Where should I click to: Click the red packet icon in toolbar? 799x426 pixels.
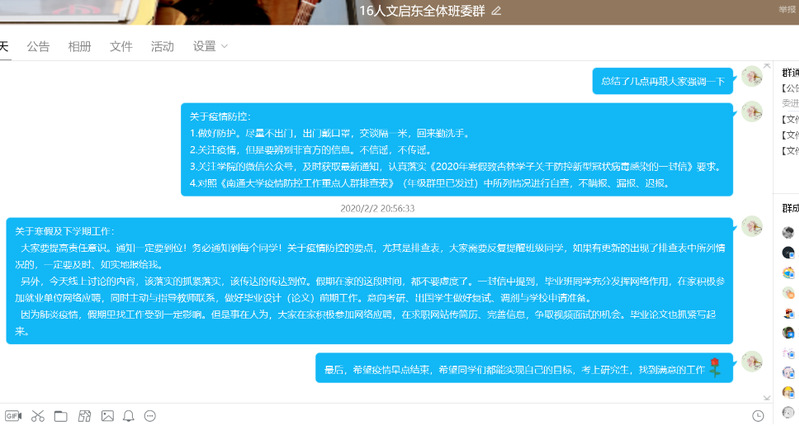(x=84, y=415)
